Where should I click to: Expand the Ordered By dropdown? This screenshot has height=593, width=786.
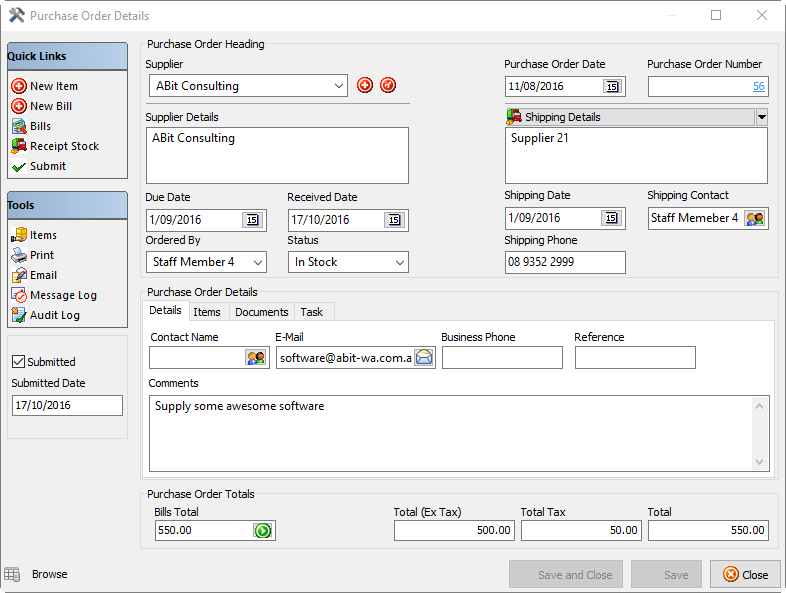[257, 262]
